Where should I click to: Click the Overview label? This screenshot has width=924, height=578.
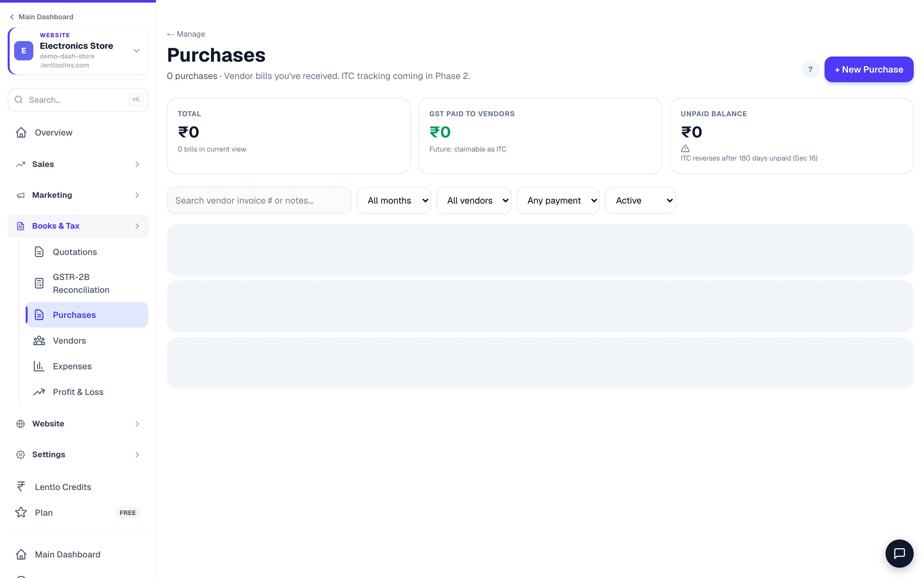pyautogui.click(x=54, y=132)
